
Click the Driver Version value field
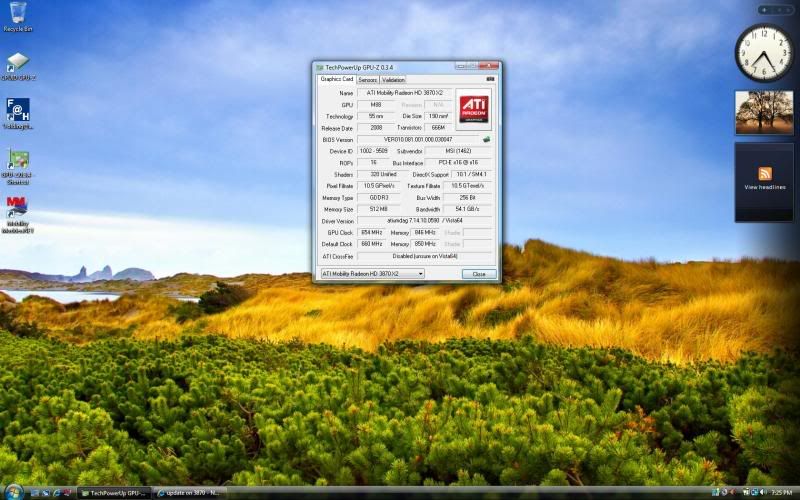pos(425,221)
